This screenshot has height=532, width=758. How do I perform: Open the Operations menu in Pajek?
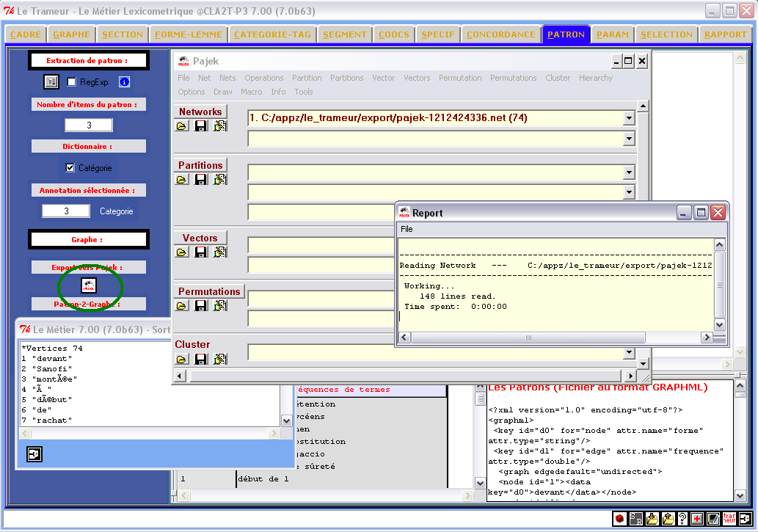pyautogui.click(x=264, y=78)
